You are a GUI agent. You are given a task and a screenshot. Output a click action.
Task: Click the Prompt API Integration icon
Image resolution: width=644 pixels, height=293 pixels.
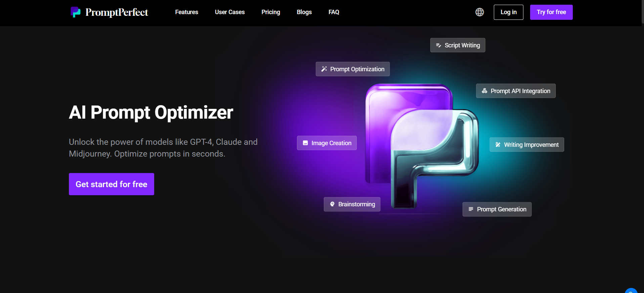click(x=484, y=91)
